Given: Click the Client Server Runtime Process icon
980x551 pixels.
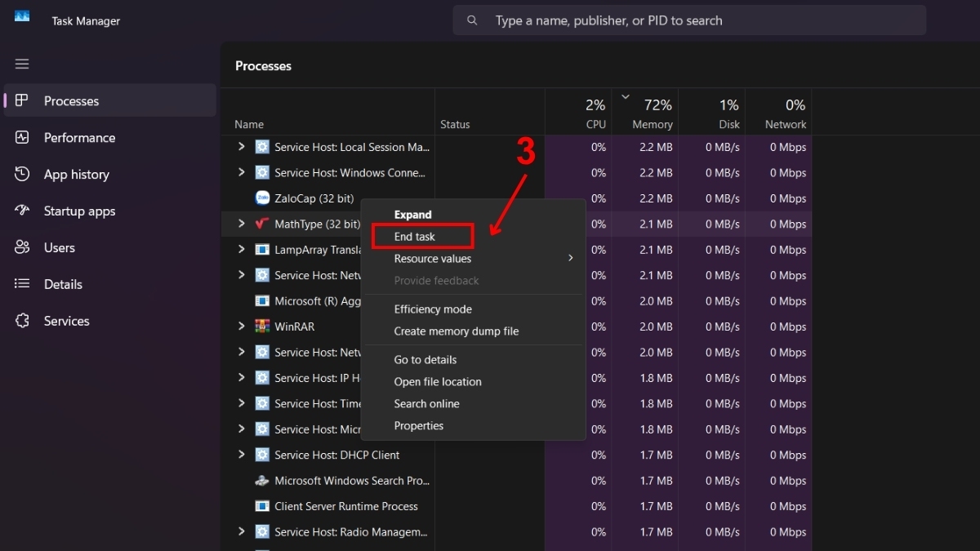Looking at the screenshot, I should (262, 506).
